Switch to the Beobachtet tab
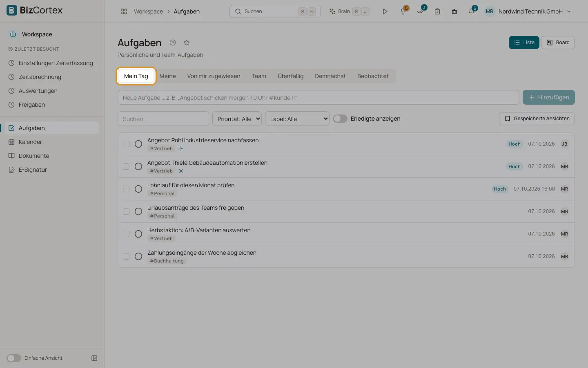 [x=373, y=76]
